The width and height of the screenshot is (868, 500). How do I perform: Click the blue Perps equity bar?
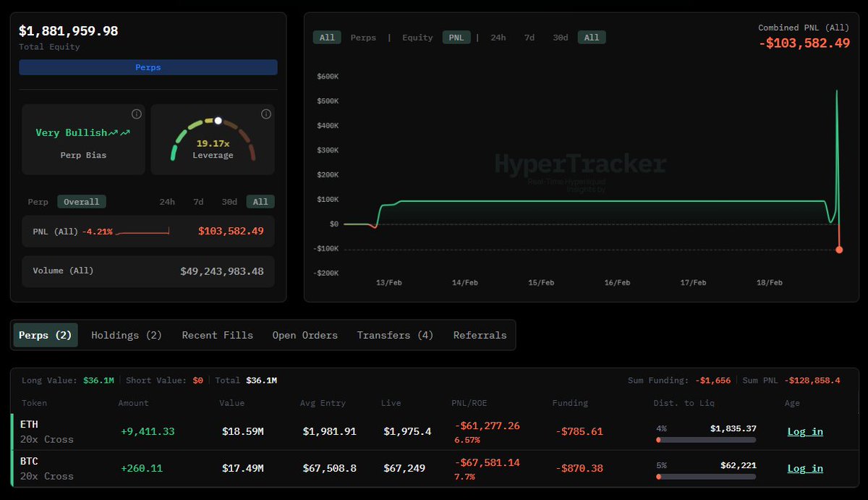tap(148, 67)
